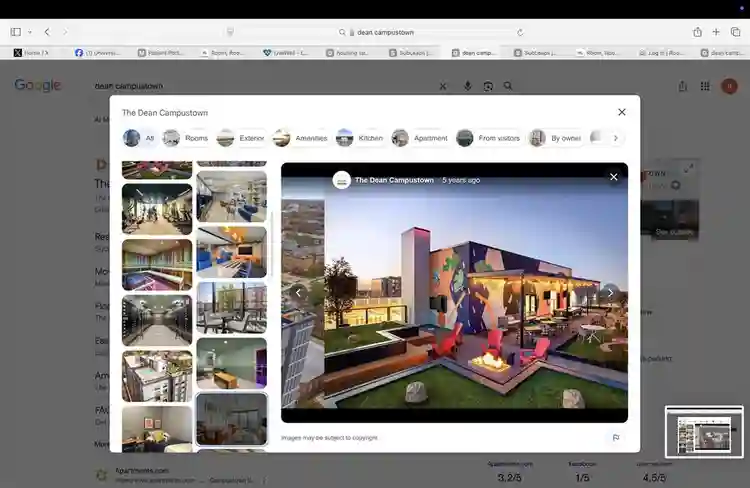
Task: Click the Safari back navigation arrow
Action: pyautogui.click(x=47, y=32)
